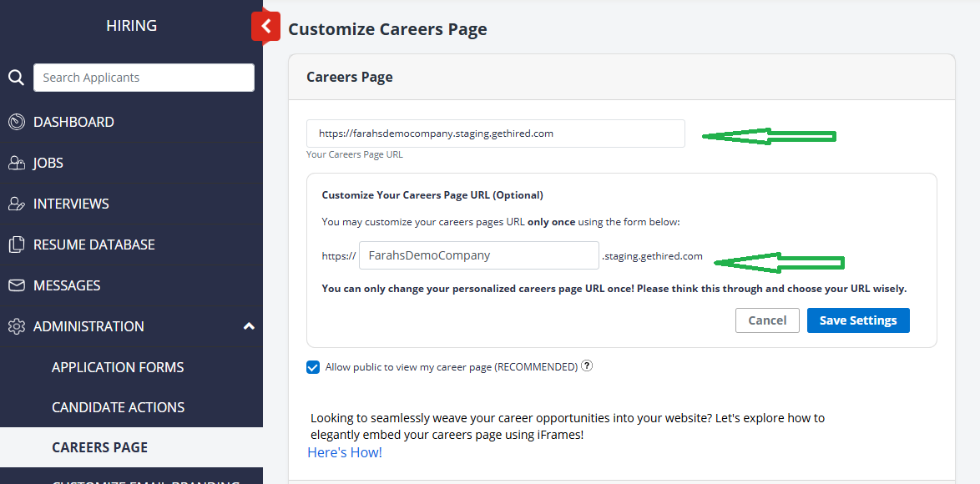Viewport: 980px width, 484px height.
Task: Collapse sidebar with red arrow button
Action: [x=265, y=27]
